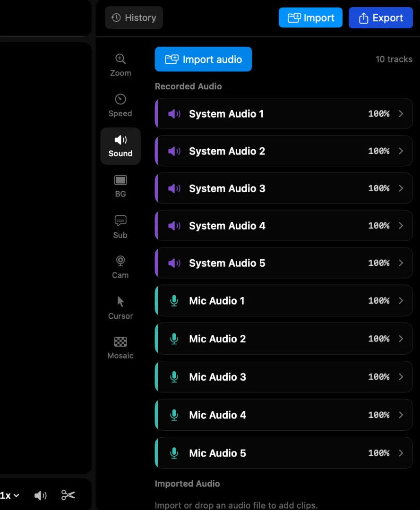This screenshot has height=510, width=420.
Task: Click the Mic Audio 5 100% volume value
Action: click(379, 453)
